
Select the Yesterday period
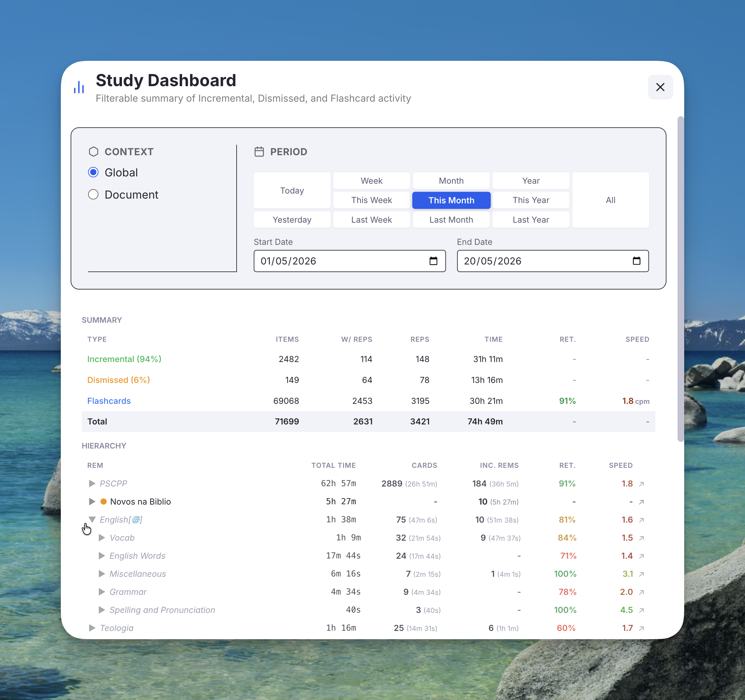point(292,220)
